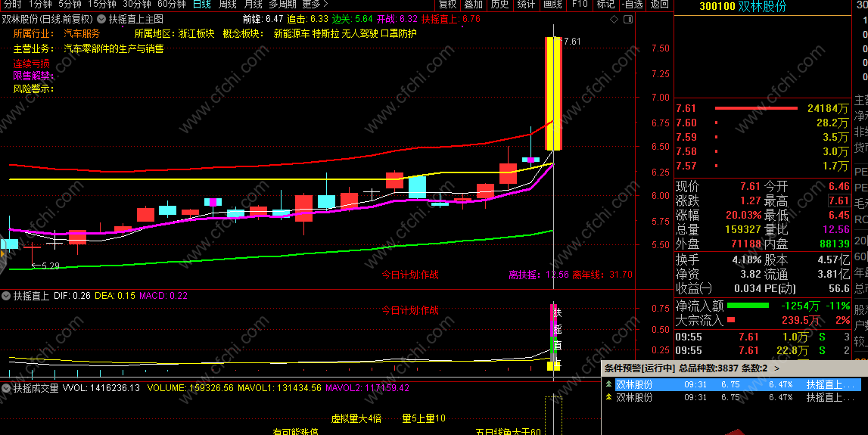Switch to 5分钟 period
The width and height of the screenshot is (868, 435).
70,5
